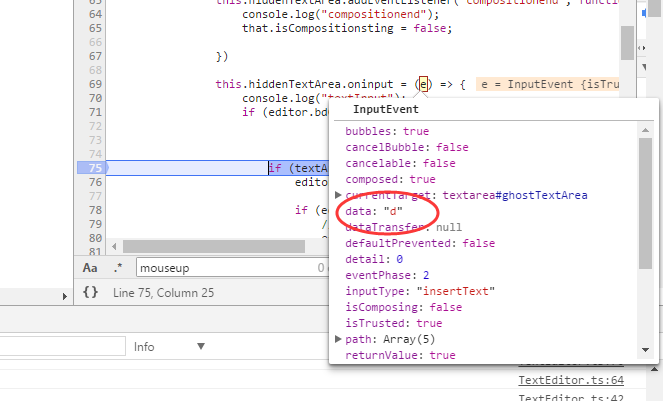The width and height of the screenshot is (663, 401).
Task: Click line number 78 in gutter
Action: point(96,210)
